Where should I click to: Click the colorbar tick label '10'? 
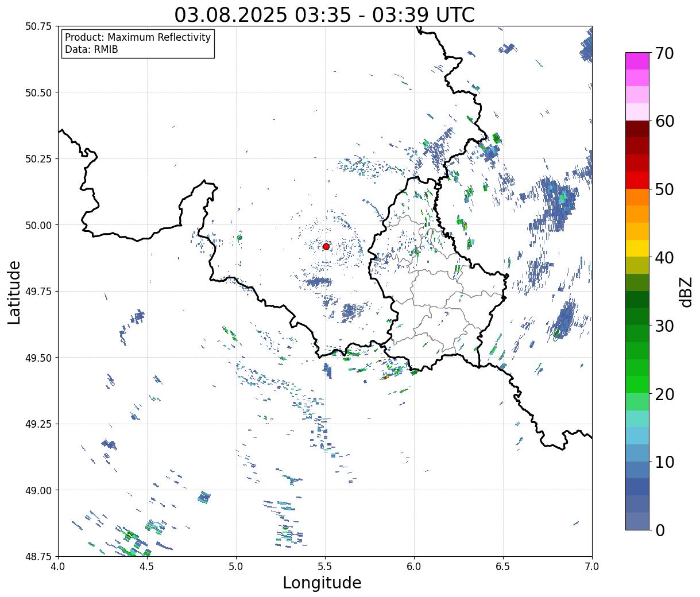[x=664, y=462]
